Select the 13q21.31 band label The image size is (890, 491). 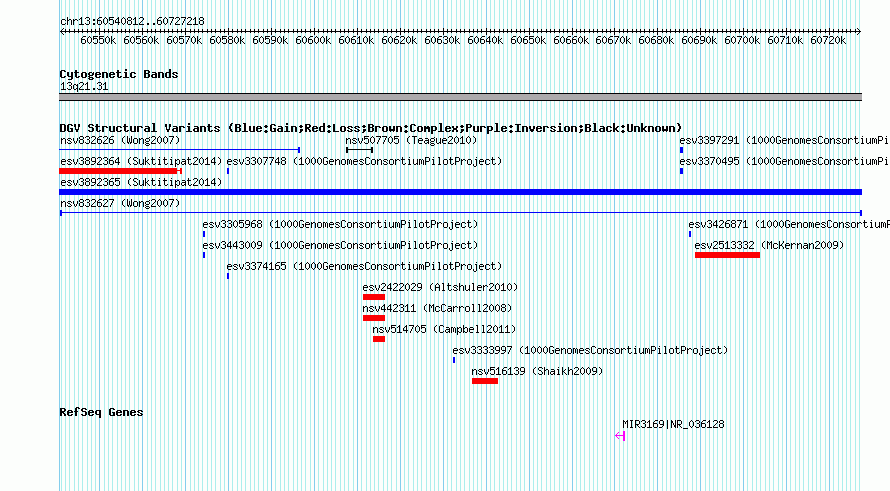[84, 86]
